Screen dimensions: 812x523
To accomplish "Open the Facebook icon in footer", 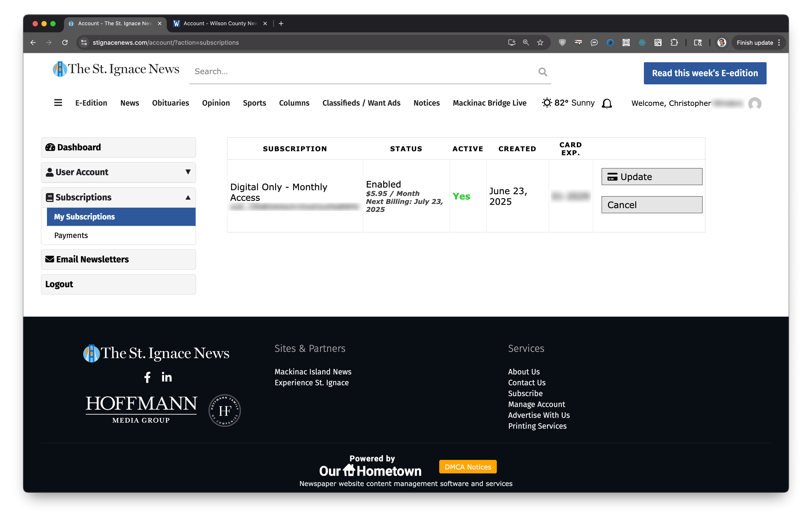I will [x=147, y=377].
